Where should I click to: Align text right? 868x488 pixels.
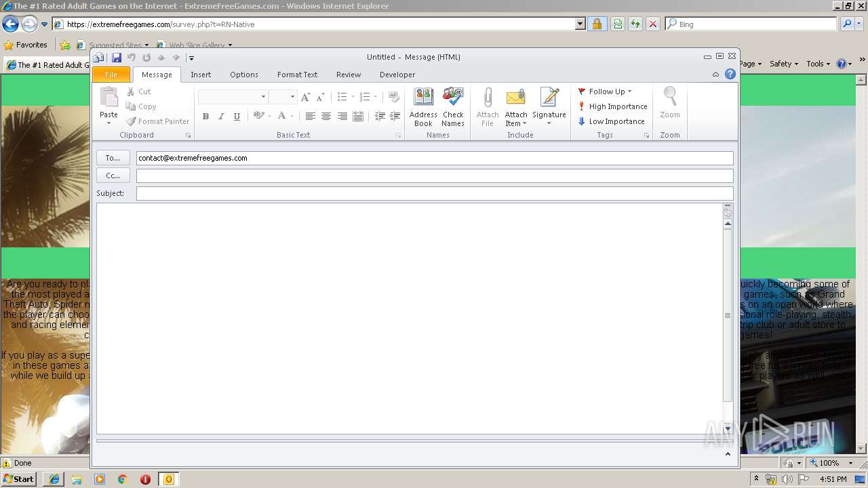[342, 117]
